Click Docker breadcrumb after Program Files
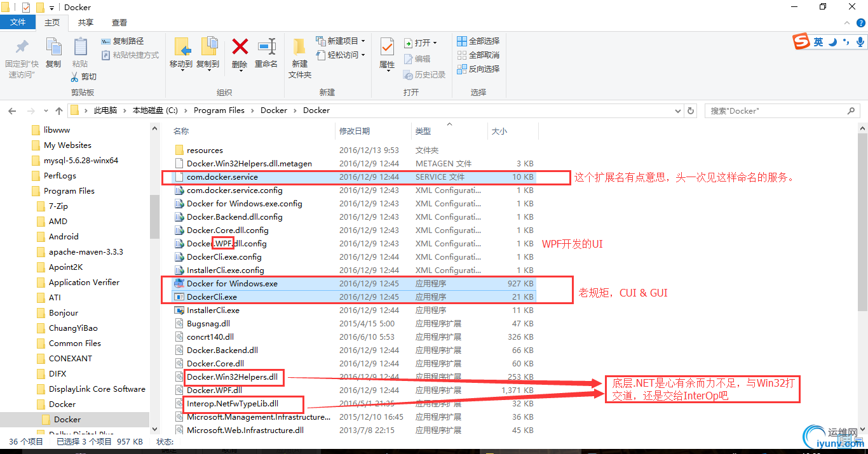Image resolution: width=868 pixels, height=454 pixels. point(274,110)
